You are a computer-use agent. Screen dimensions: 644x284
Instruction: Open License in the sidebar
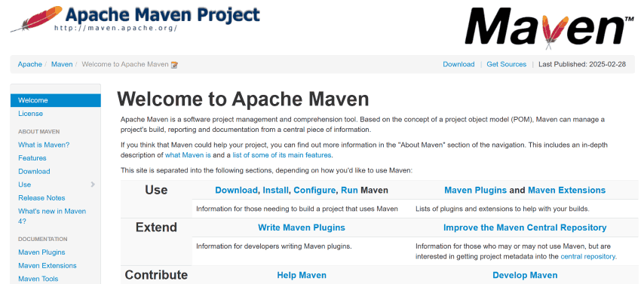point(30,114)
